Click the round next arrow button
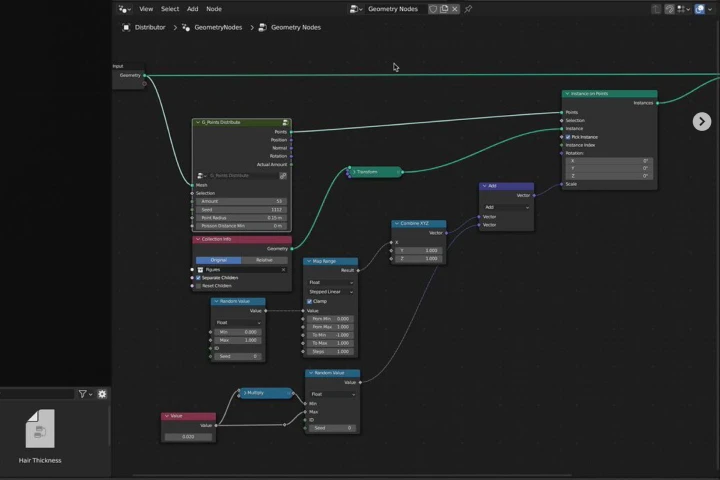Viewport: 720px width, 480px height. pos(702,122)
